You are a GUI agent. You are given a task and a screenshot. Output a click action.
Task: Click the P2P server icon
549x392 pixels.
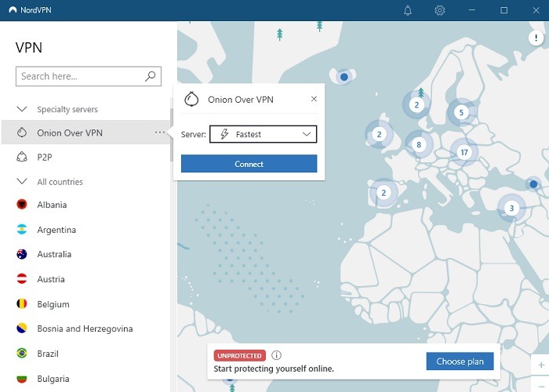click(x=22, y=158)
